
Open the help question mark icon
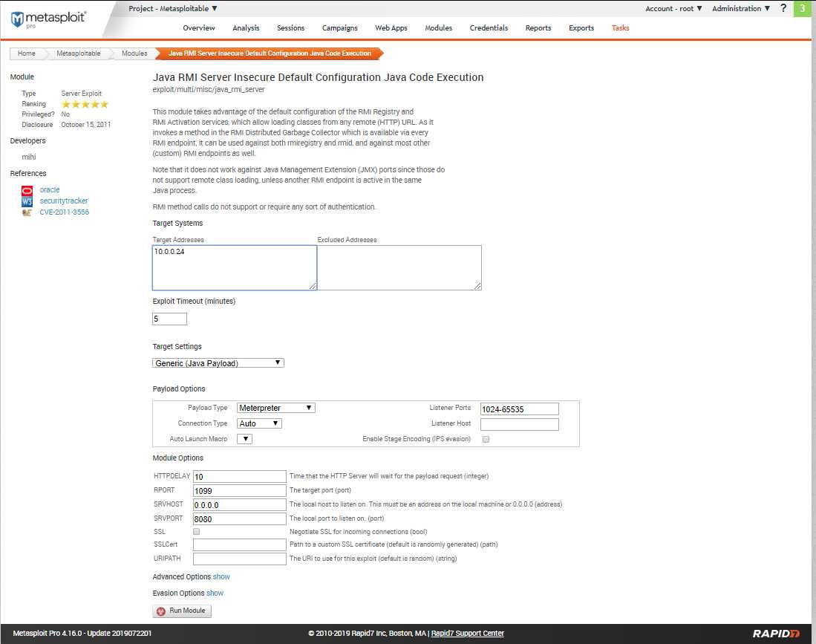(783, 8)
